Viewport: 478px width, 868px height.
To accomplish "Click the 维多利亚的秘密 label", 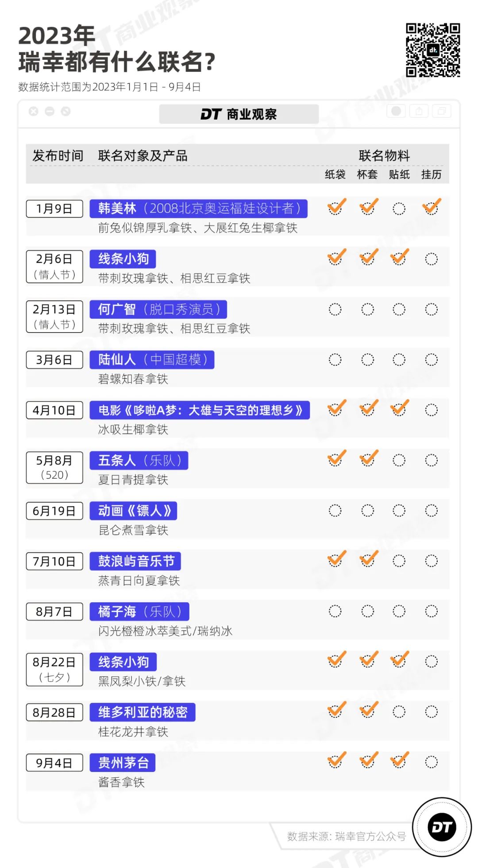I will [143, 712].
